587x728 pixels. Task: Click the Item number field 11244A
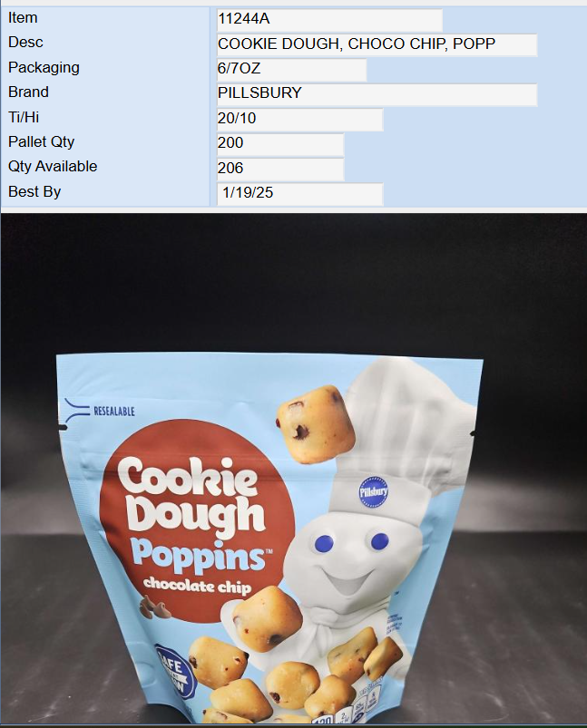coord(329,20)
